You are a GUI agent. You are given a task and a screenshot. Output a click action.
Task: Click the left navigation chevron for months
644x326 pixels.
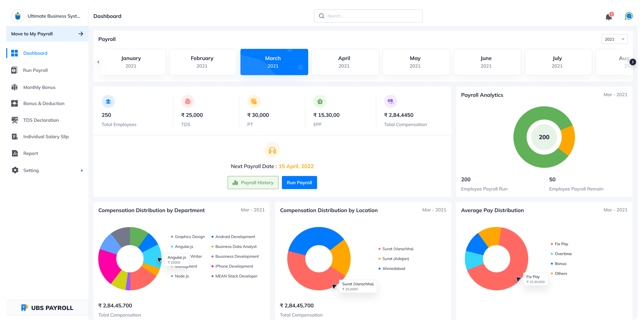click(x=98, y=62)
